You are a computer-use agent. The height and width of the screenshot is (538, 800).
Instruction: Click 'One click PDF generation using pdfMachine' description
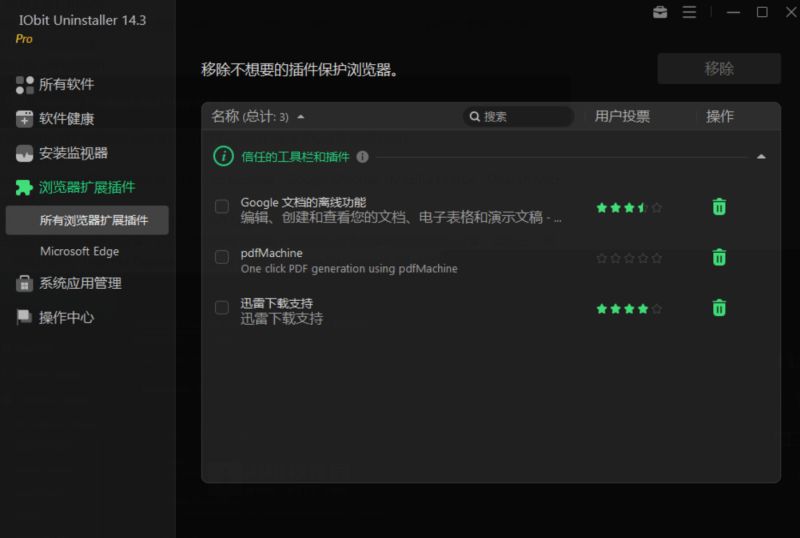[349, 268]
